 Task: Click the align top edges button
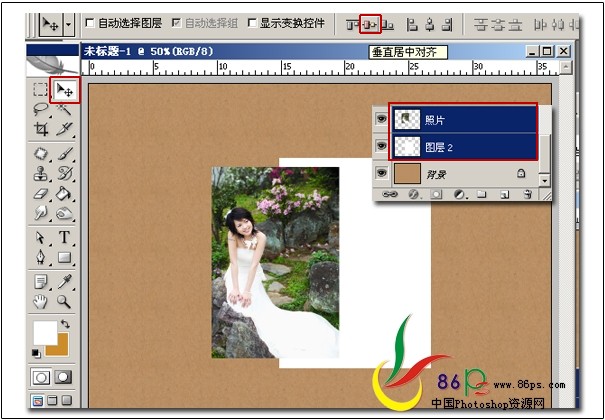pyautogui.click(x=352, y=25)
